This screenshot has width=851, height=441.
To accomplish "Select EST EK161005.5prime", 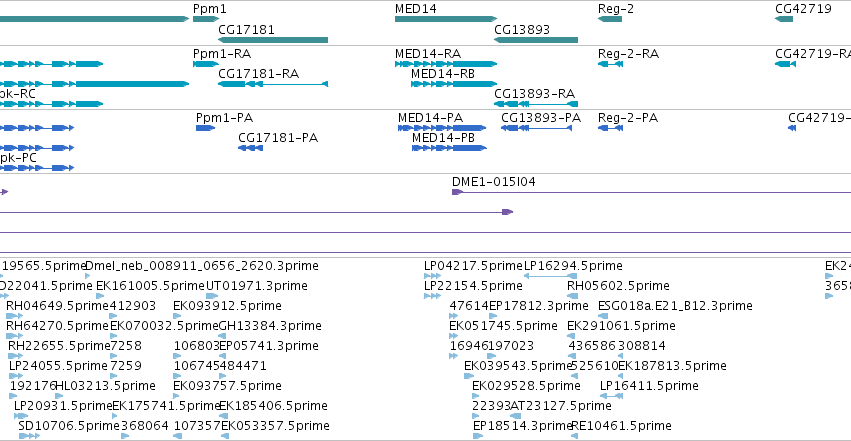I will (x=150, y=286).
